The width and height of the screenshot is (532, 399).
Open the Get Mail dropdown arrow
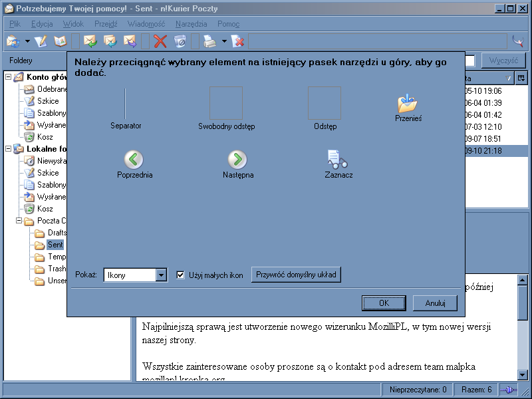pos(27,41)
